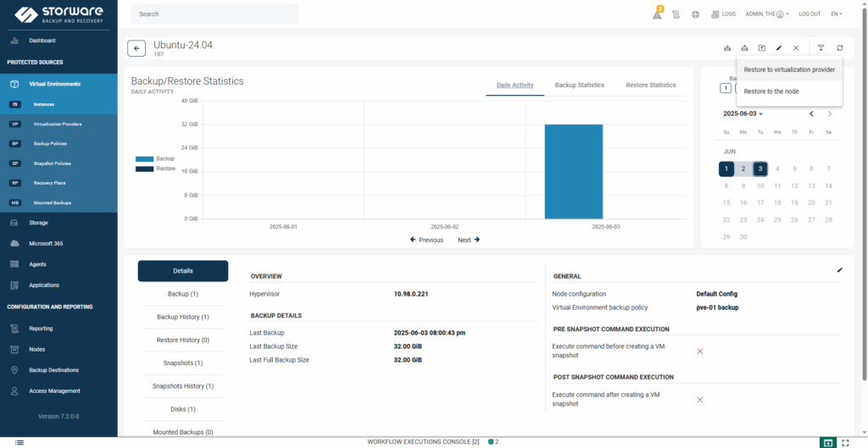868x448 pixels.
Task: Choose Restore to the node option
Action: [x=771, y=91]
